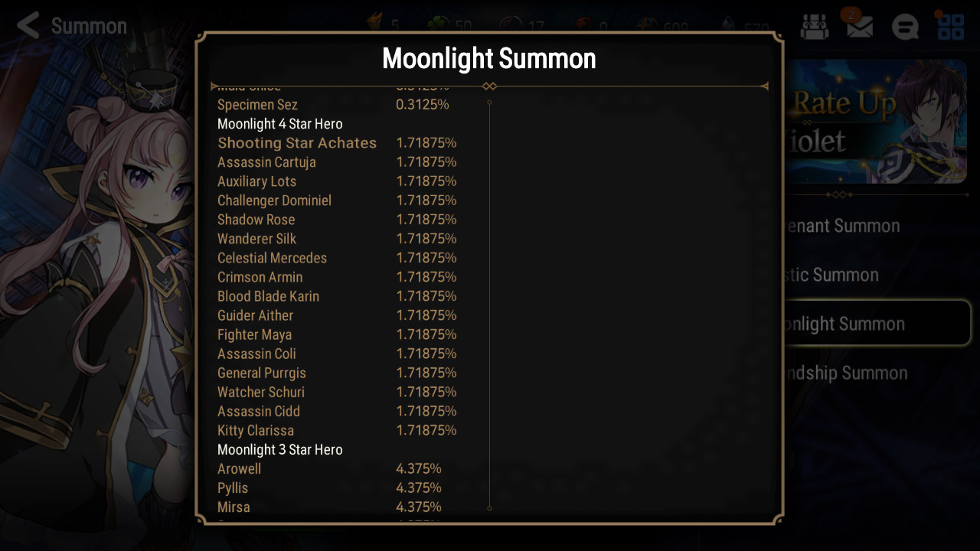Image resolution: width=980 pixels, height=551 pixels.
Task: Select Shooting Star Achates entry
Action: pyautogui.click(x=337, y=143)
